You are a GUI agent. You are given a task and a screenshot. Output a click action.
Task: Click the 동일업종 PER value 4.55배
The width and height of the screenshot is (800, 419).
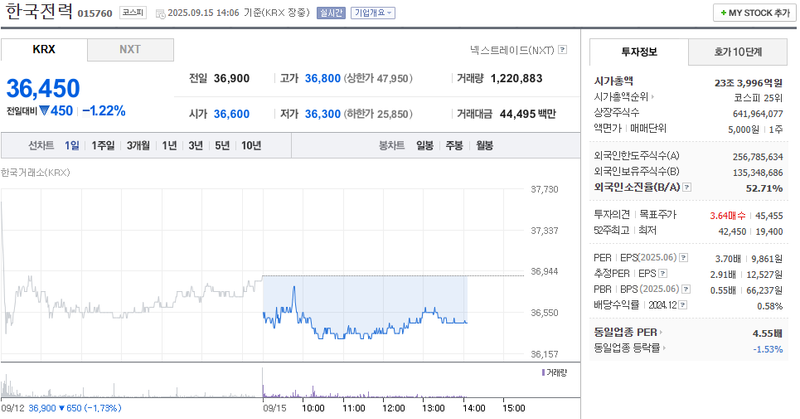[767, 333]
